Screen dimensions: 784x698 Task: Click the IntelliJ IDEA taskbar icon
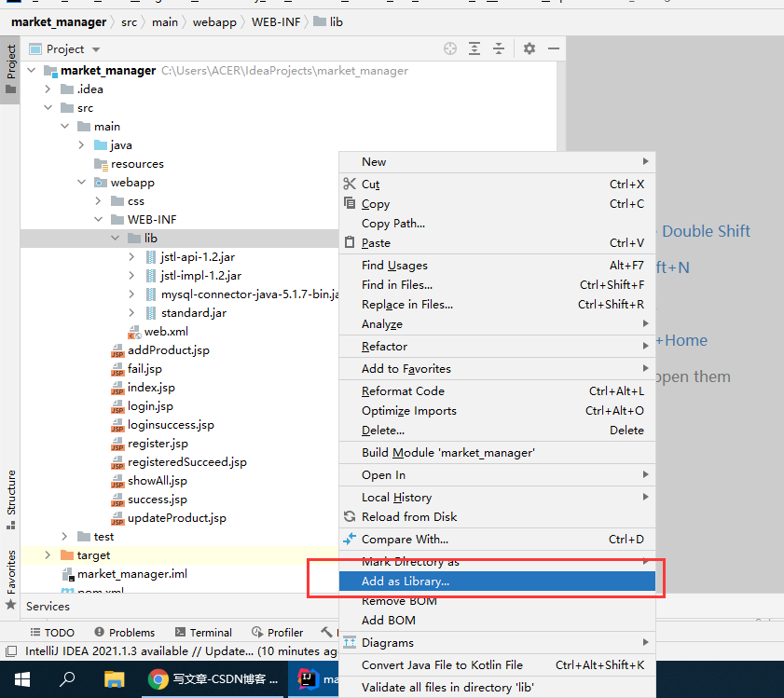tap(308, 679)
